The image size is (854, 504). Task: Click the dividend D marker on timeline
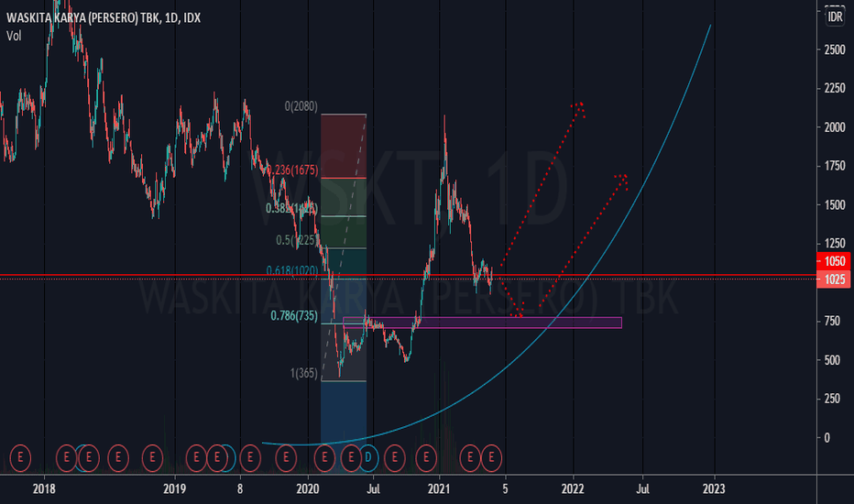pyautogui.click(x=367, y=457)
